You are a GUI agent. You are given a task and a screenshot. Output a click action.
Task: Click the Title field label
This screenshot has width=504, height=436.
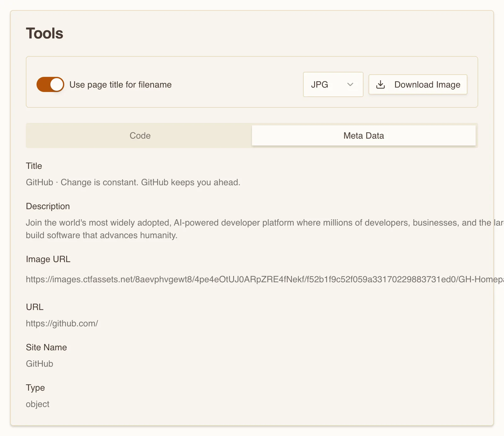point(34,166)
